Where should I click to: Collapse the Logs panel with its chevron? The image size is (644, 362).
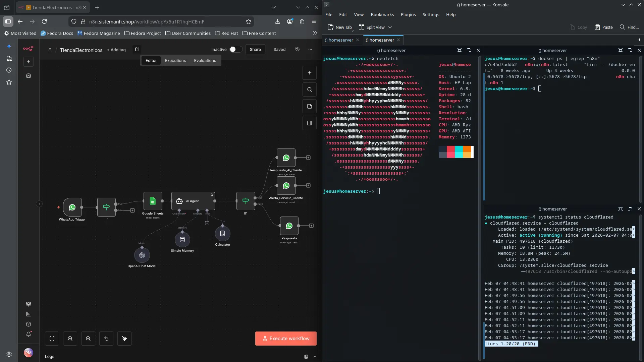point(315,356)
